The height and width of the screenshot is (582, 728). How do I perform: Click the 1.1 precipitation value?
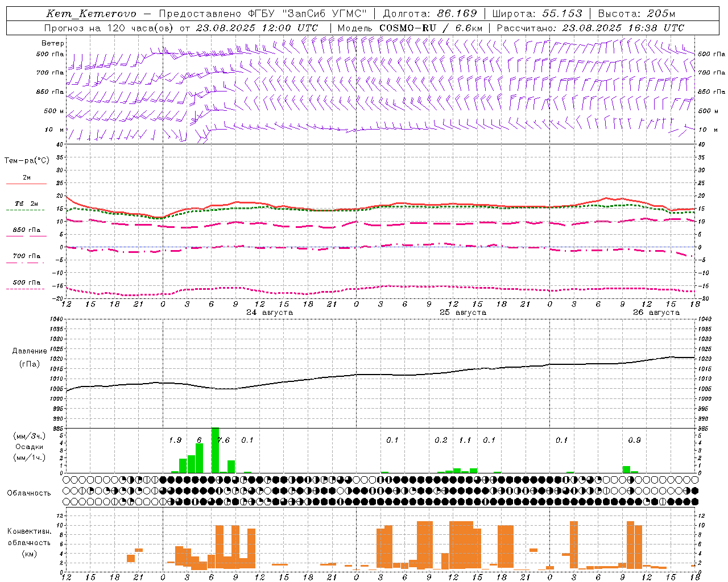pyautogui.click(x=465, y=440)
